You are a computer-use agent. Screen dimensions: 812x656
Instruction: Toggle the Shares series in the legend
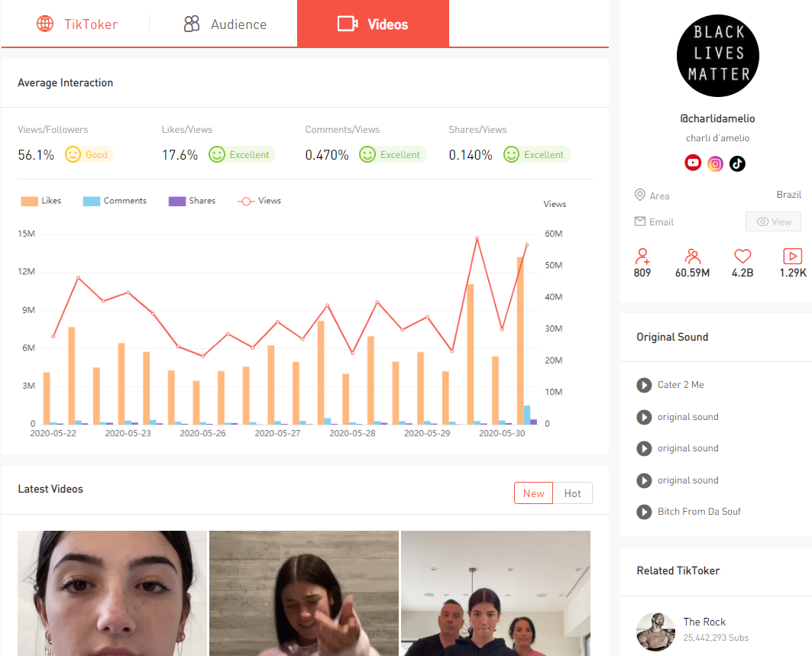[192, 201]
